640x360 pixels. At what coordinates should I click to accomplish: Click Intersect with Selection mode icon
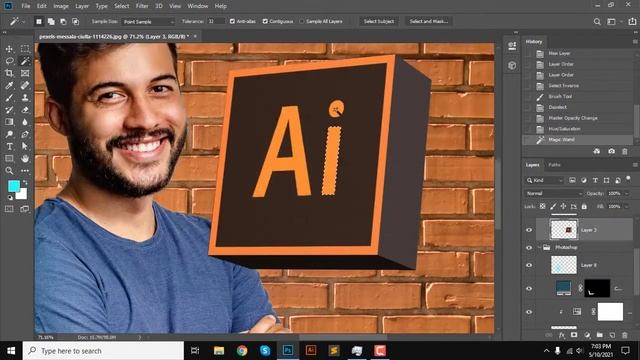click(76, 21)
